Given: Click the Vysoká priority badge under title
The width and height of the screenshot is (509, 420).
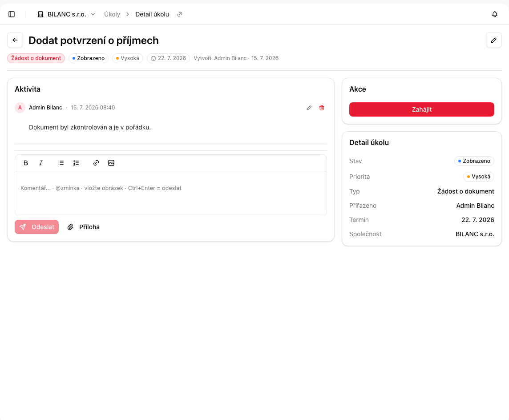Looking at the screenshot, I should pyautogui.click(x=128, y=58).
